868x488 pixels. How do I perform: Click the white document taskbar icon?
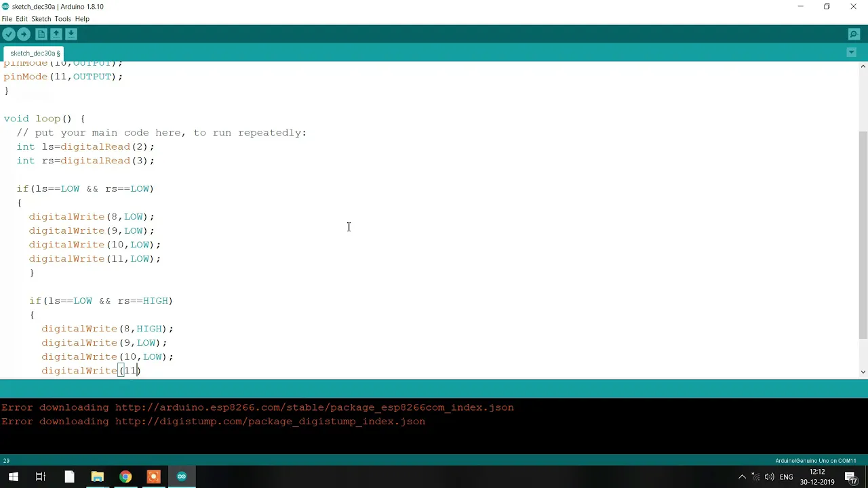point(69,476)
